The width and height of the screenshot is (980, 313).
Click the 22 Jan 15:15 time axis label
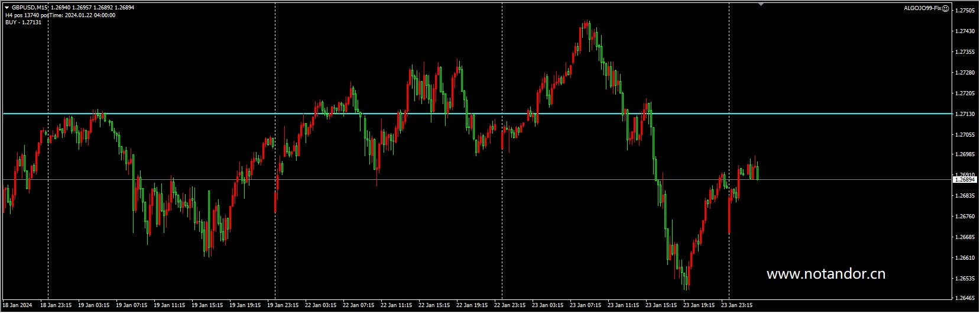[x=434, y=306]
